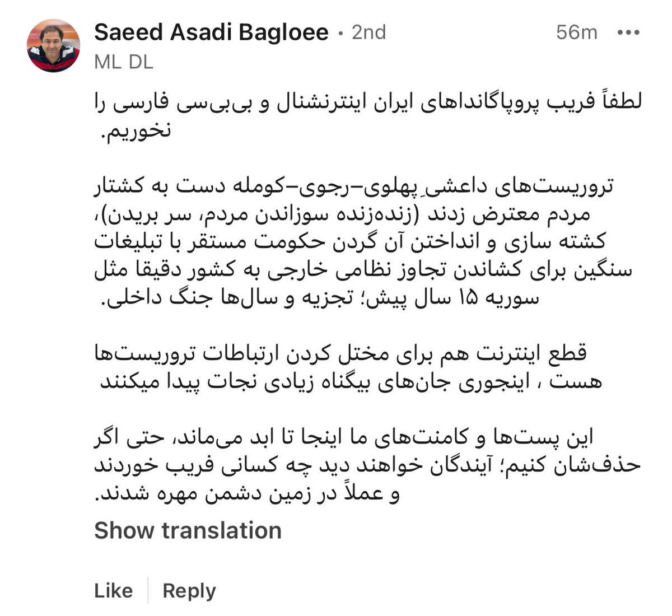Viewport: 672px width, 616px height.
Task: Click the line starting with کشته سازی
Action: [x=350, y=241]
